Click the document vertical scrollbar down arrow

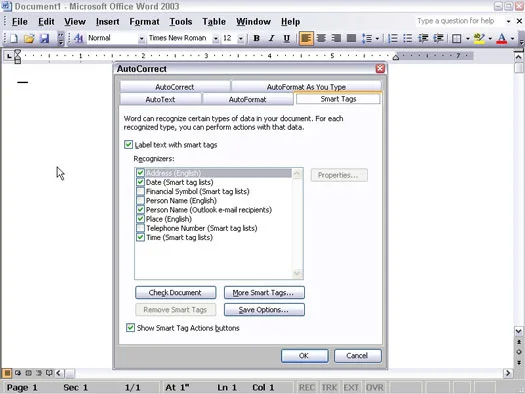pyautogui.click(x=519, y=331)
